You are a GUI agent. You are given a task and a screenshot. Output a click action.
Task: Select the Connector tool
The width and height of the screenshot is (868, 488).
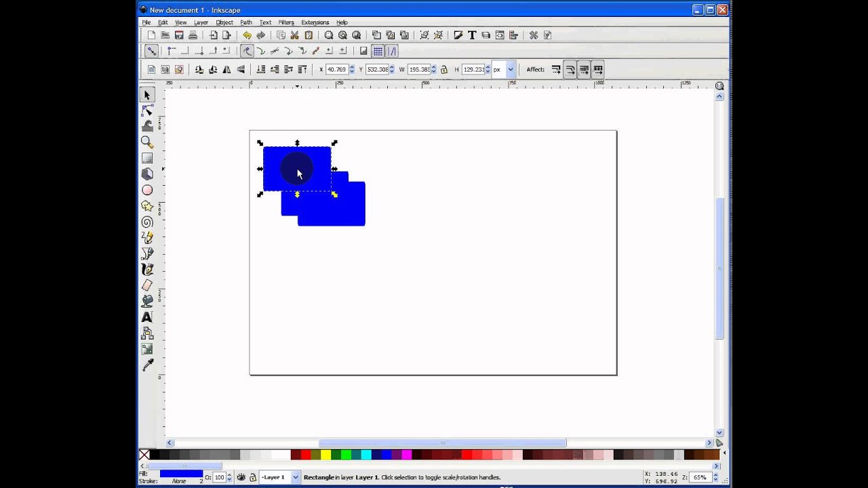click(x=147, y=333)
